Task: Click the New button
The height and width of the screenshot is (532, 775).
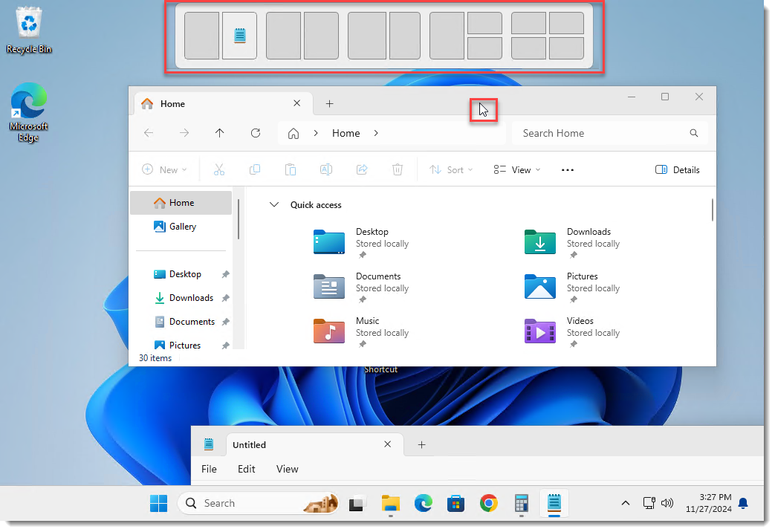Action: tap(164, 169)
